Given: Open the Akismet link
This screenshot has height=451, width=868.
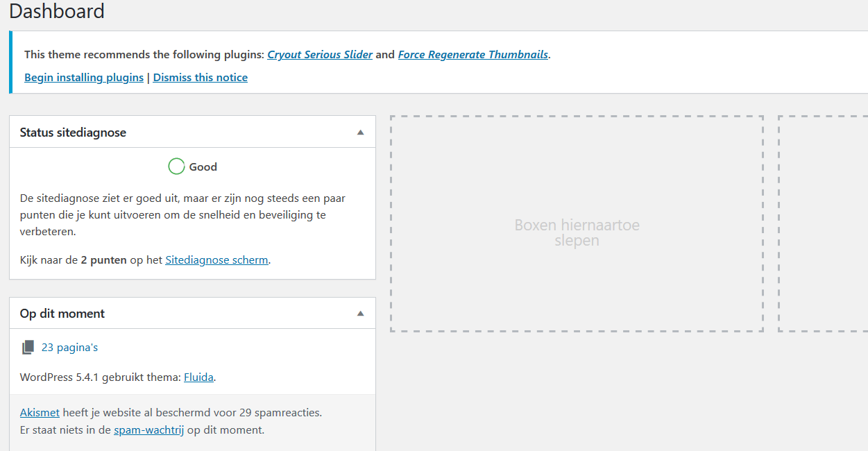Looking at the screenshot, I should click(40, 412).
